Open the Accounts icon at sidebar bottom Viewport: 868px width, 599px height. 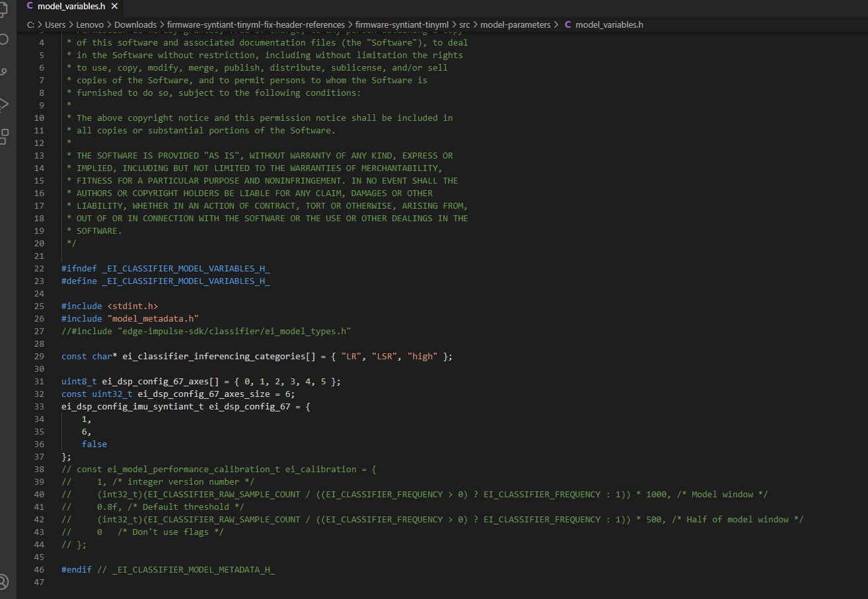3,582
